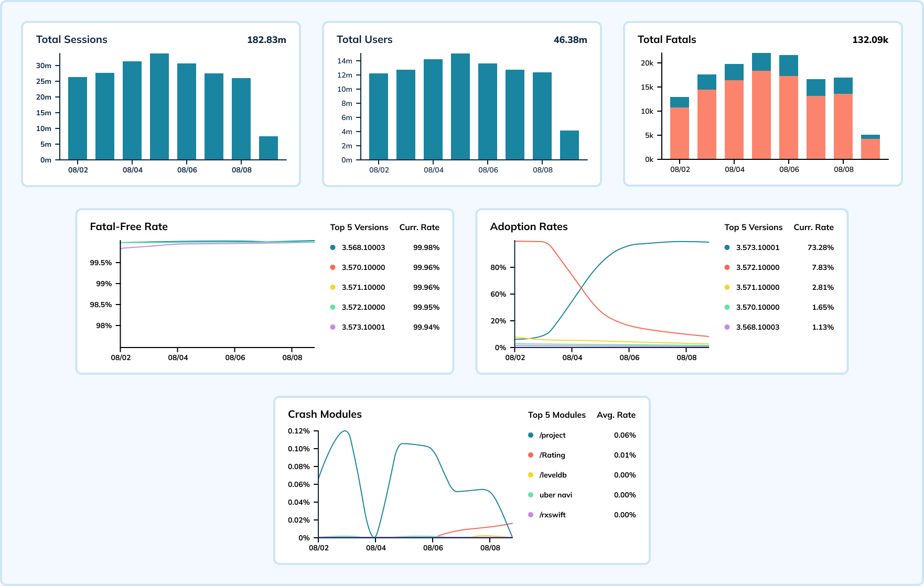This screenshot has height=586, width=924.
Task: Click the uber navi module name
Action: [x=556, y=495]
